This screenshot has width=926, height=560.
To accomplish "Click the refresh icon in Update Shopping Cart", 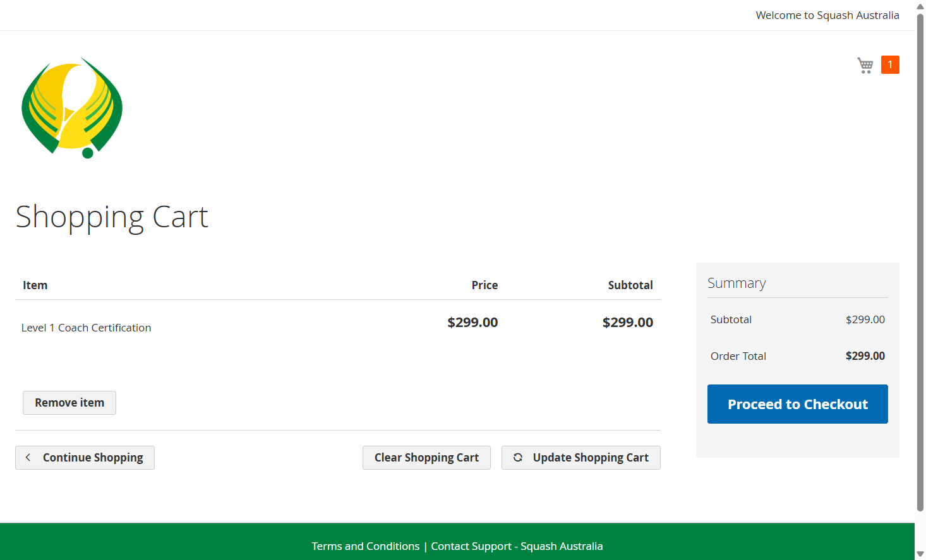I will (518, 458).
